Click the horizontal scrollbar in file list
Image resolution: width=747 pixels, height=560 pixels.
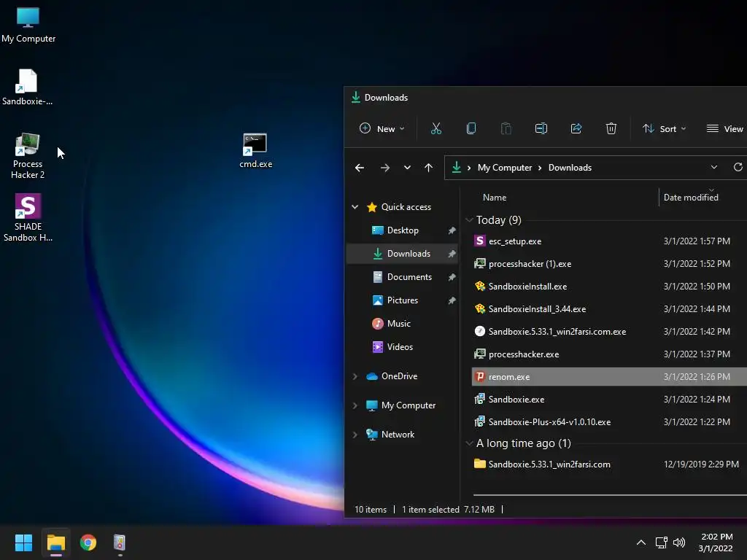610,495
